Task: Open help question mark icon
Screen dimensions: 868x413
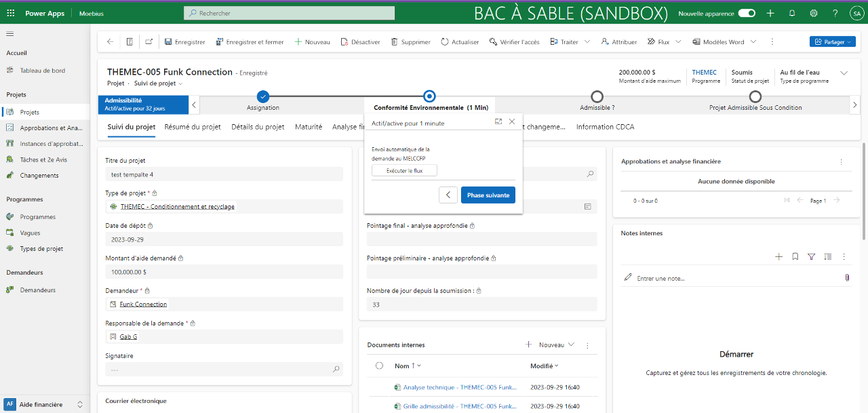Action: (835, 13)
